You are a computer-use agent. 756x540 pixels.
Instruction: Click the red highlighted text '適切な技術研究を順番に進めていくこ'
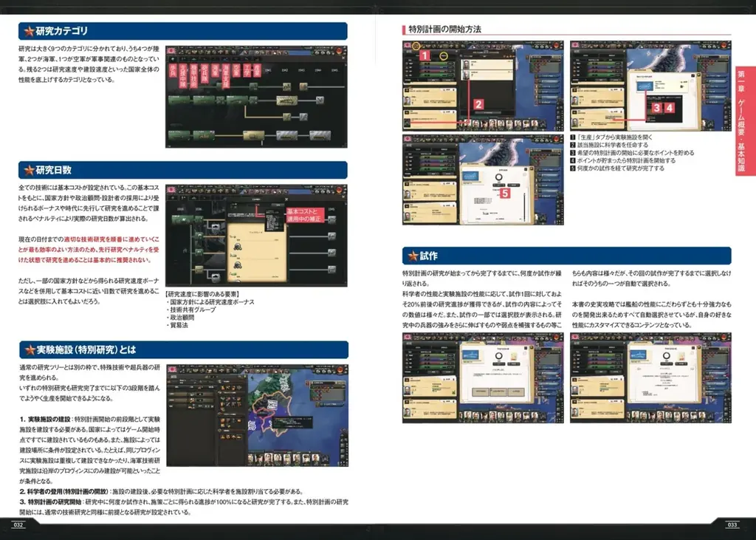[112, 239]
